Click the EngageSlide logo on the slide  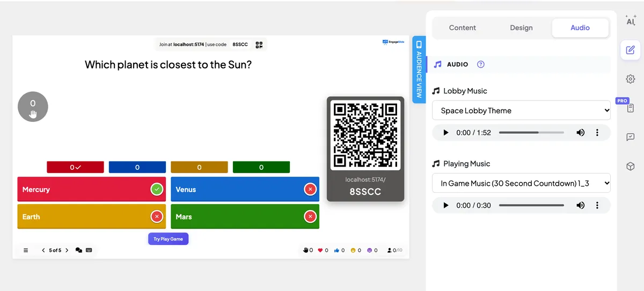tap(393, 42)
